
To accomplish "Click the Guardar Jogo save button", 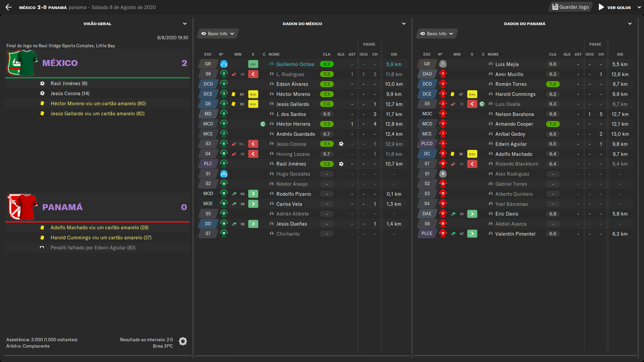I will point(571,7).
